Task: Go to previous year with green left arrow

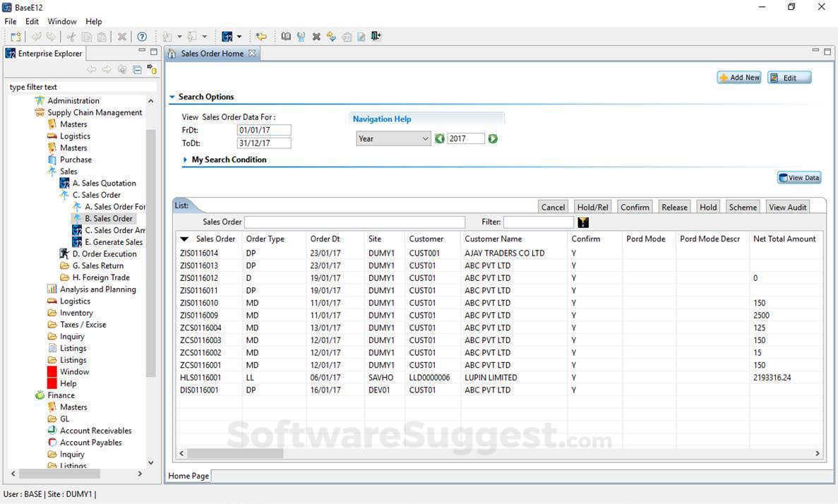Action: [x=440, y=139]
